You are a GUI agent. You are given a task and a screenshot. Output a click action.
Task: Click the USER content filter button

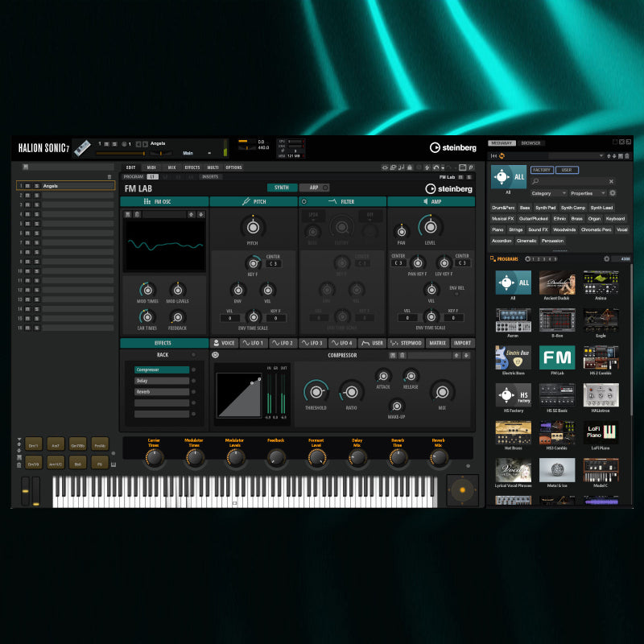567,170
